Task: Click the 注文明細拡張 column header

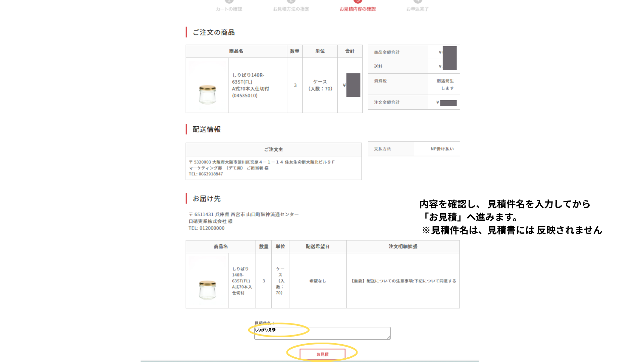Action: click(x=402, y=246)
